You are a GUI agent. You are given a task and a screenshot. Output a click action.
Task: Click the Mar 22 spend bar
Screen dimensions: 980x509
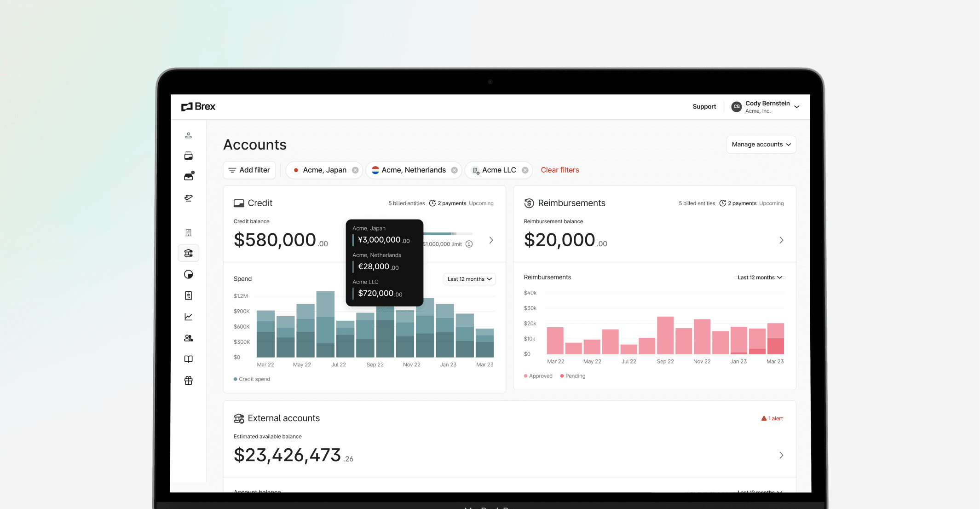pyautogui.click(x=265, y=334)
